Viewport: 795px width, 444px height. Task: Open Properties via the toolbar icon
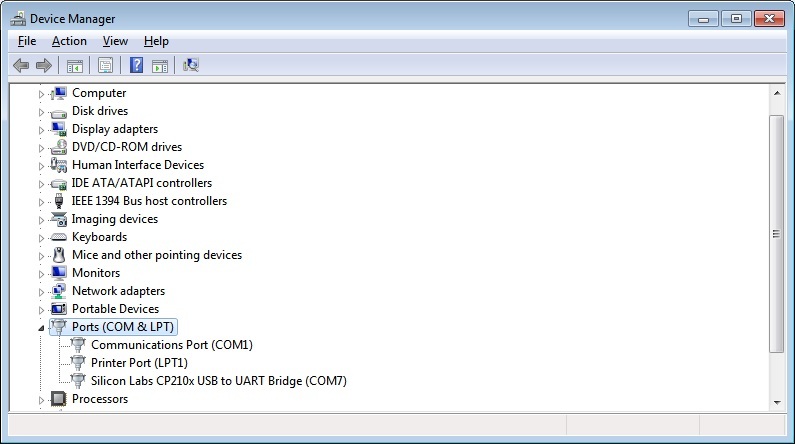click(105, 66)
